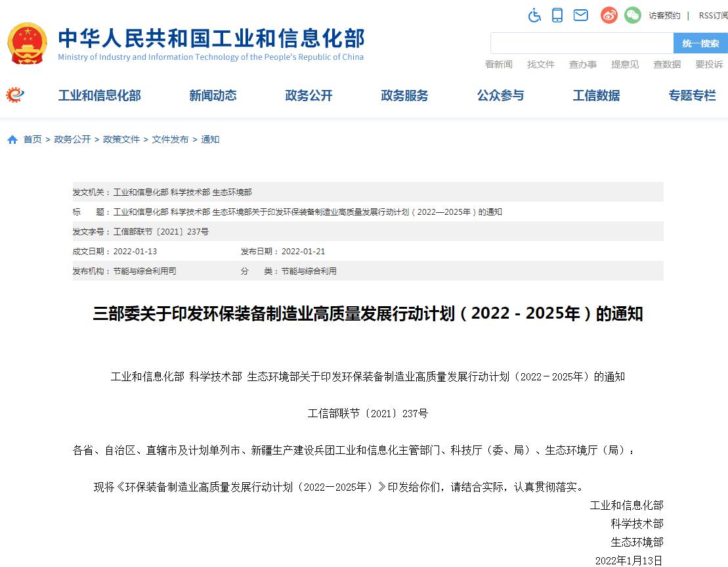Click 通知 in the breadcrumb
The width and height of the screenshot is (728, 567).
pyautogui.click(x=210, y=139)
